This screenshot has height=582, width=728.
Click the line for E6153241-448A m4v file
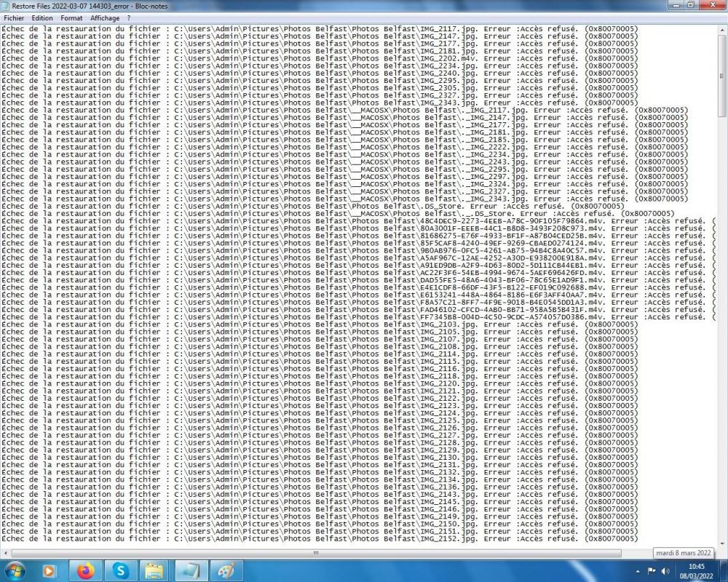point(359,295)
